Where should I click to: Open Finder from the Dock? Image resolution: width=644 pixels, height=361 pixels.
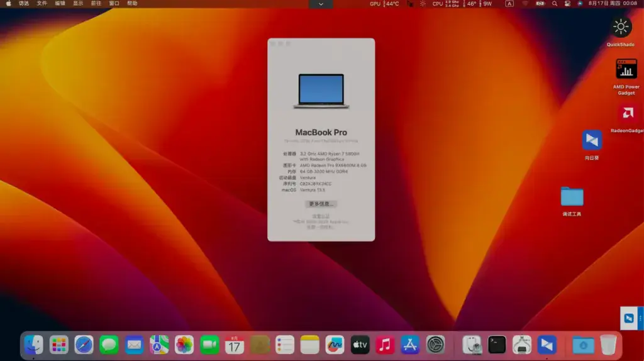tap(34, 345)
